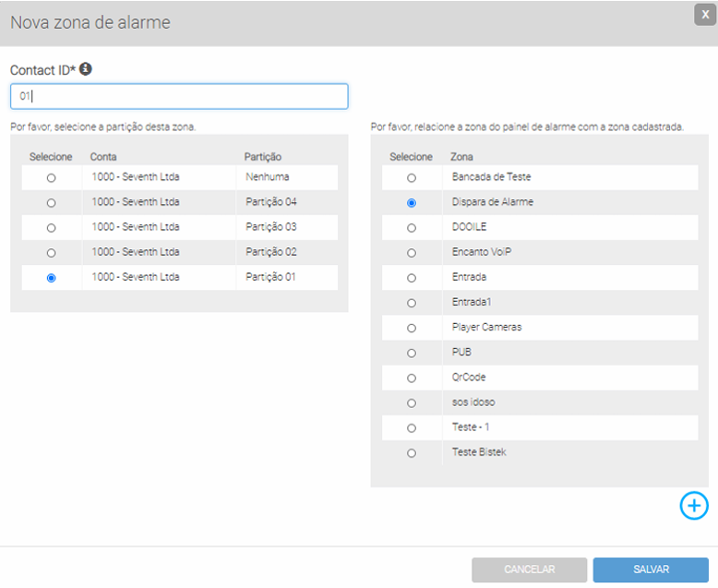
Task: Select the Nenhuma partition radio button
Action: tap(51, 177)
